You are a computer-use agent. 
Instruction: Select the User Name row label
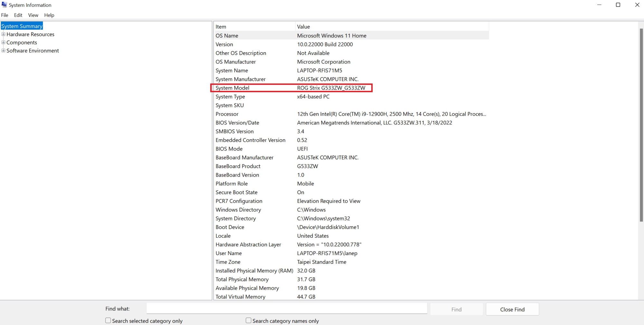click(x=229, y=253)
